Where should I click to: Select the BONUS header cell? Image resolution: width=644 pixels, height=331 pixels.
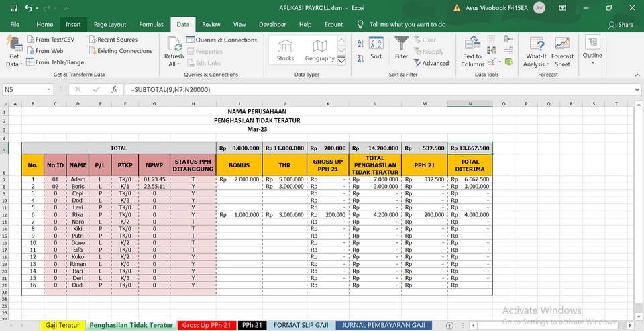click(x=239, y=165)
